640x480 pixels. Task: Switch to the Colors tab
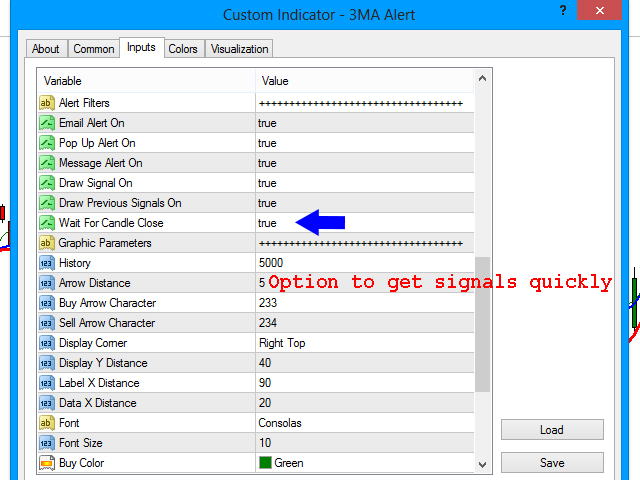pos(183,49)
